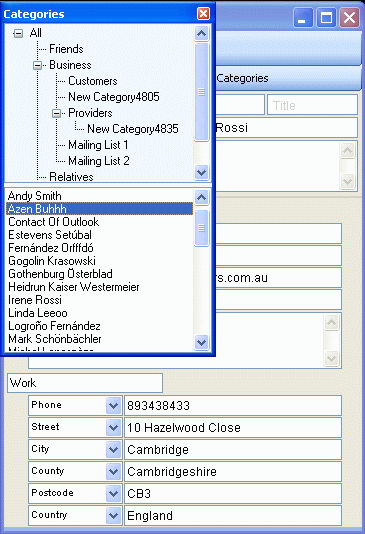
Task: Select contact Mark Schönbächler
Action: tap(99, 339)
